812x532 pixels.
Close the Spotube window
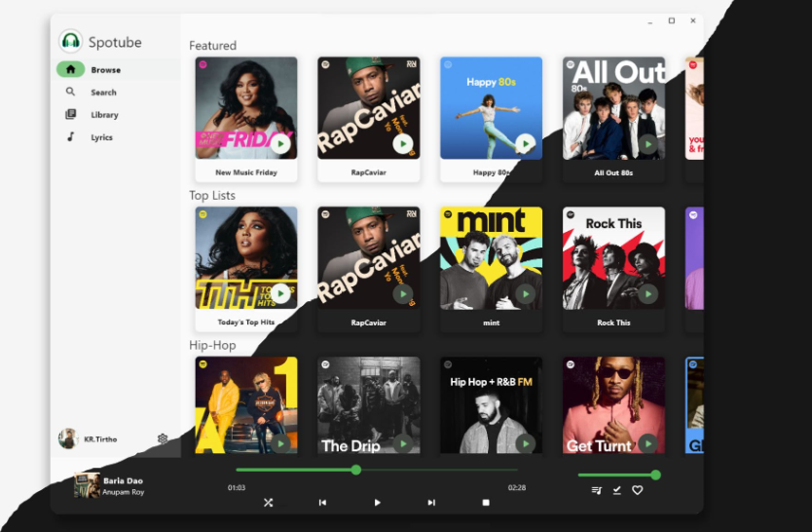pyautogui.click(x=693, y=20)
